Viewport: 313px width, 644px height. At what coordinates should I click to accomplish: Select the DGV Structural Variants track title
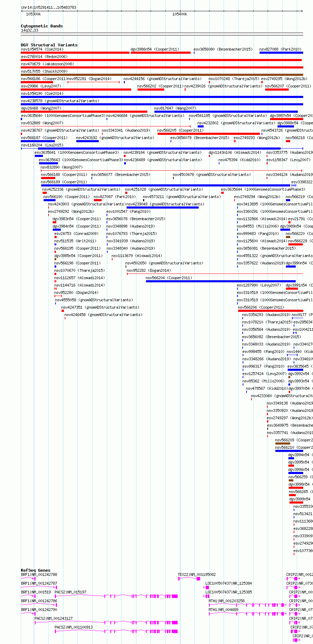click(49, 45)
